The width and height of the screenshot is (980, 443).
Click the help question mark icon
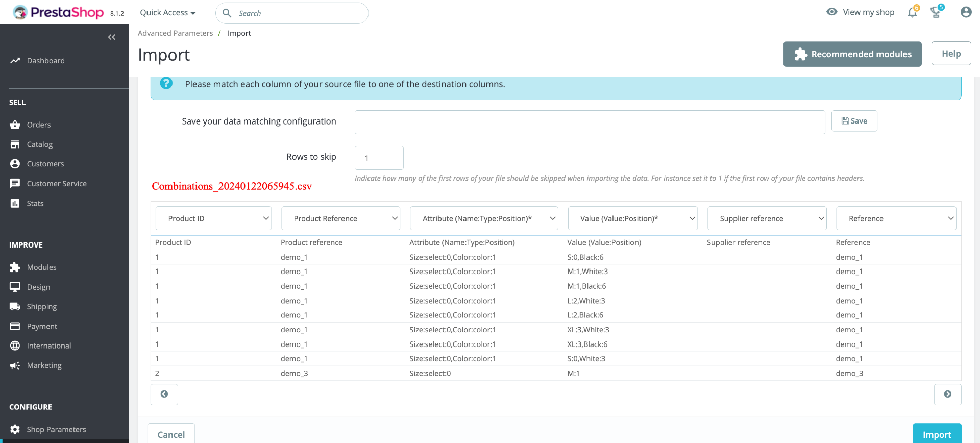click(x=166, y=83)
